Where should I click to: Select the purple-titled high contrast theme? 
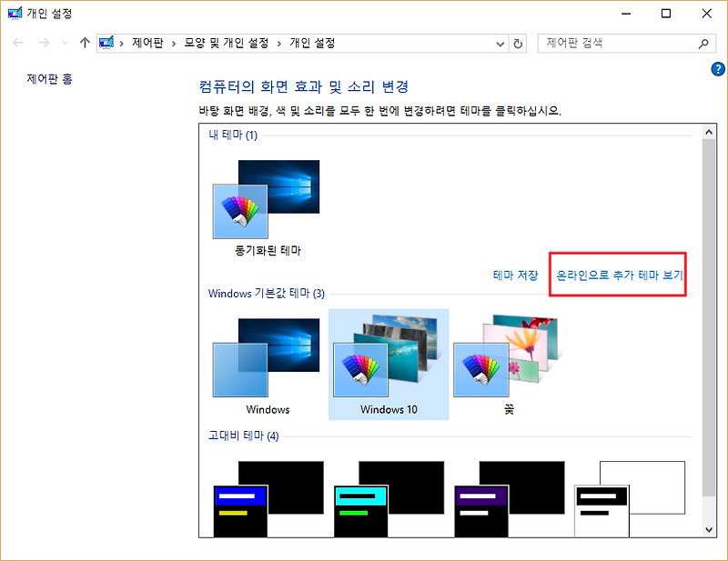[510, 499]
